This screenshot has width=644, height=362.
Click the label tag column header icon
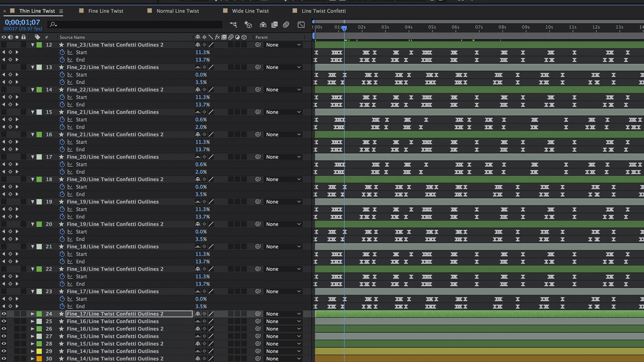point(37,37)
